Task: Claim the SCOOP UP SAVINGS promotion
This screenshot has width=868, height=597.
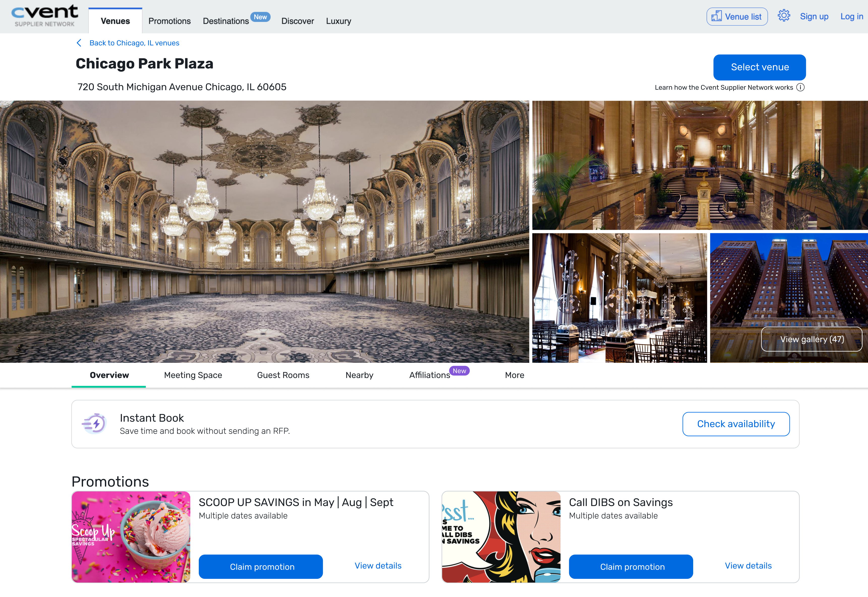Action: pyautogui.click(x=261, y=567)
